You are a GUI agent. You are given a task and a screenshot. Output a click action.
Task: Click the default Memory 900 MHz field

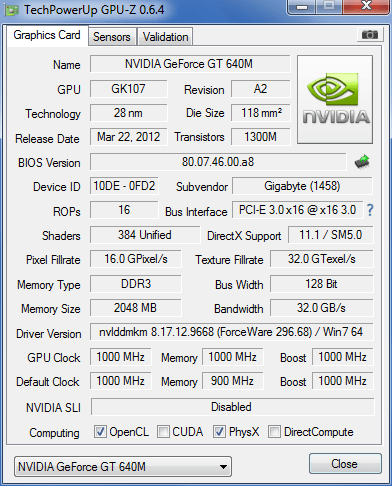232,381
